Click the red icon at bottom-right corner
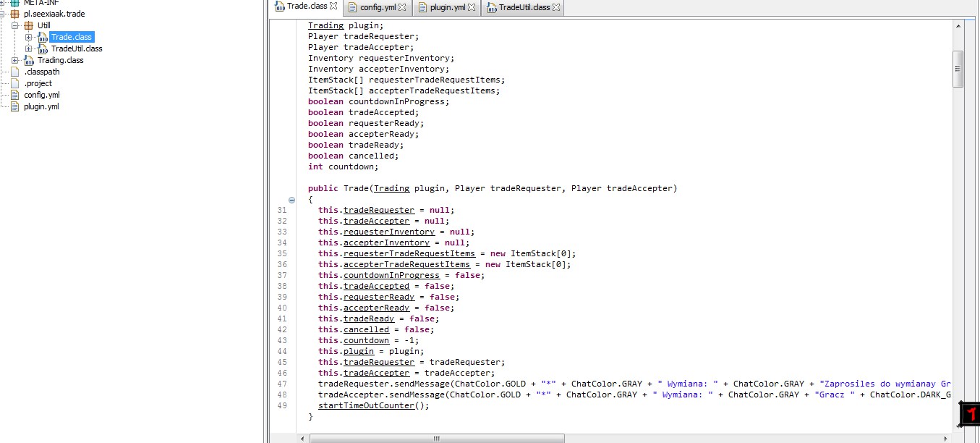This screenshot has height=443, width=980. click(969, 415)
